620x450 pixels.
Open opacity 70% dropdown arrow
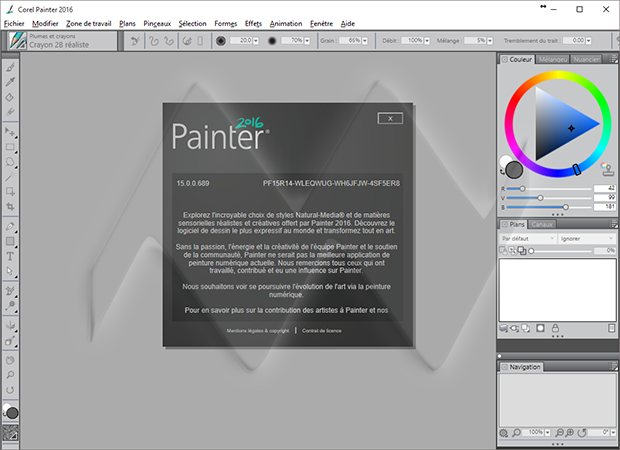point(307,41)
